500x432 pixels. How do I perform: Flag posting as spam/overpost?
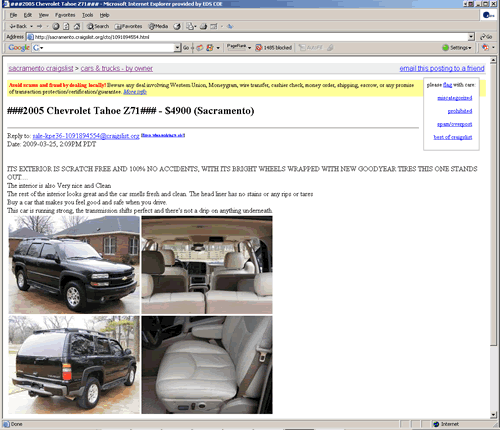[455, 124]
